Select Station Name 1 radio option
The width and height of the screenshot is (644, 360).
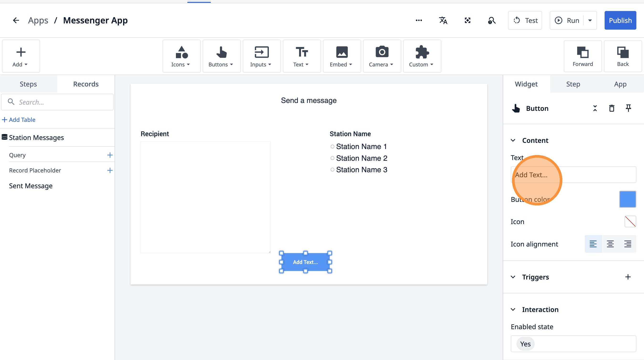pyautogui.click(x=332, y=147)
